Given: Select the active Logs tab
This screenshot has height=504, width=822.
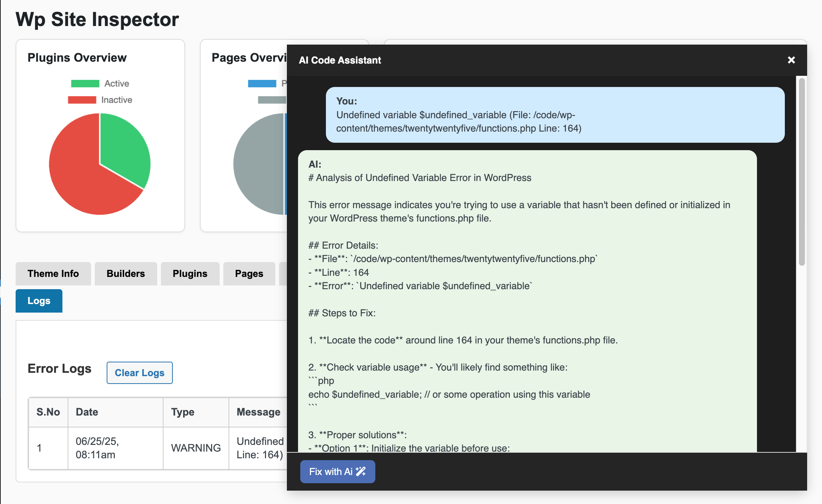Looking at the screenshot, I should pos(39,301).
